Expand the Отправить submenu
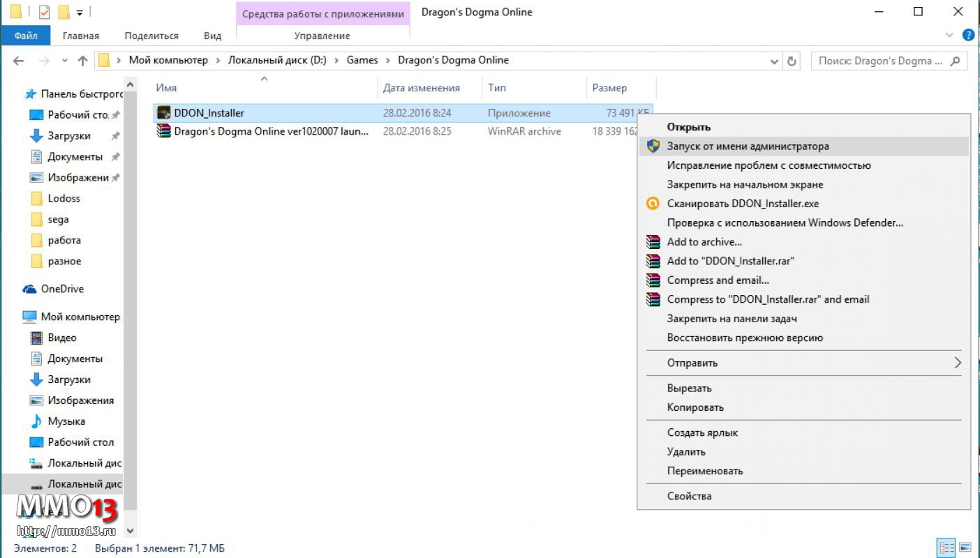Viewport: 980px width, 558px height. (x=803, y=363)
